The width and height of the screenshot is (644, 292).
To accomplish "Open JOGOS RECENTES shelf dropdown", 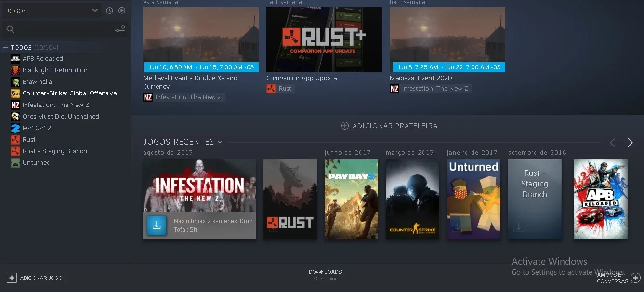I will click(183, 142).
